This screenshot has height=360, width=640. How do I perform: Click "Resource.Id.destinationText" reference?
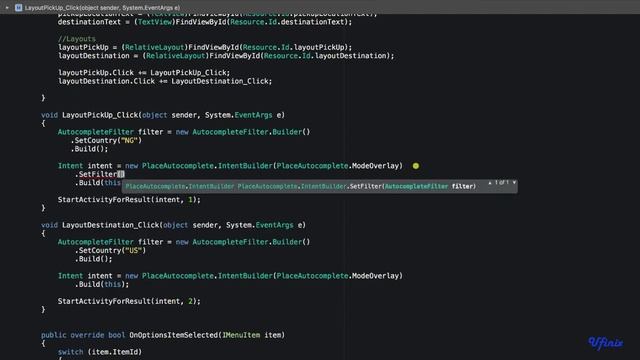click(x=289, y=22)
